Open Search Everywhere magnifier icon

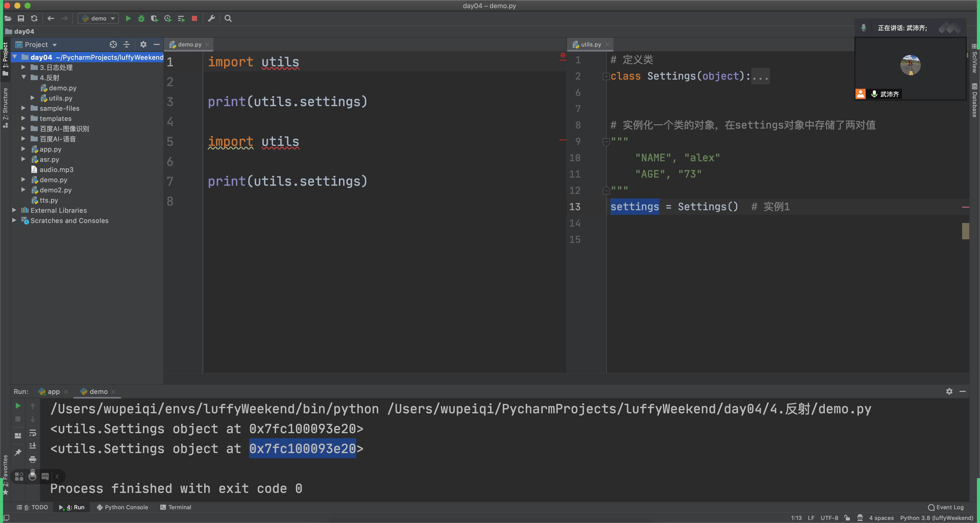(x=228, y=18)
